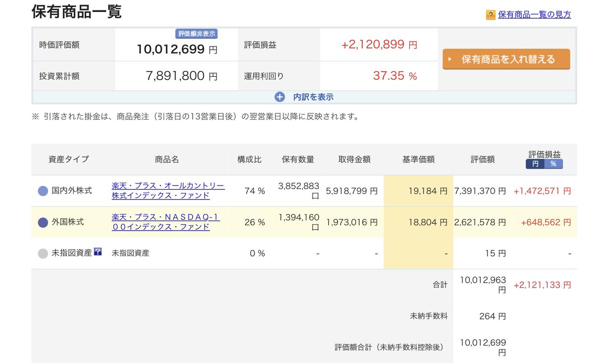602x364 pixels.
Task: Select the 運用利回り value 37.35 %
Action: coord(395,76)
